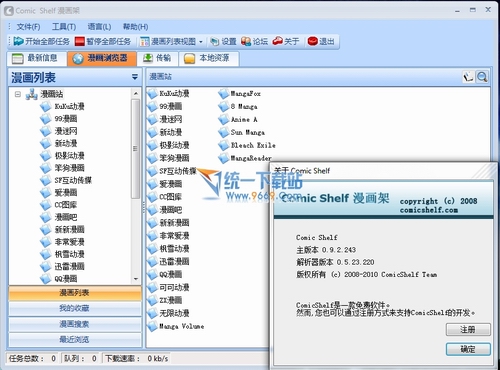Select 迅雷漫画 in the left tree

coord(69,266)
